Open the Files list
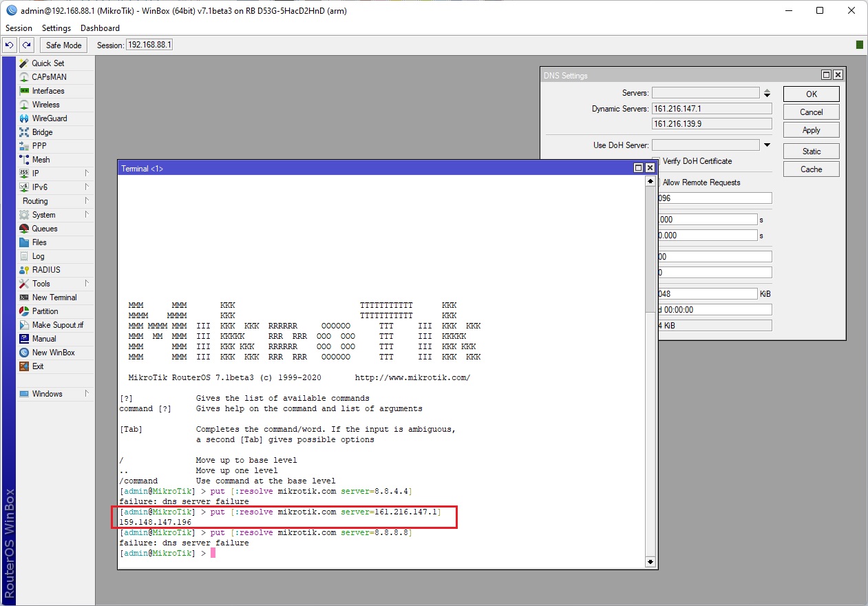868x606 pixels. point(39,242)
